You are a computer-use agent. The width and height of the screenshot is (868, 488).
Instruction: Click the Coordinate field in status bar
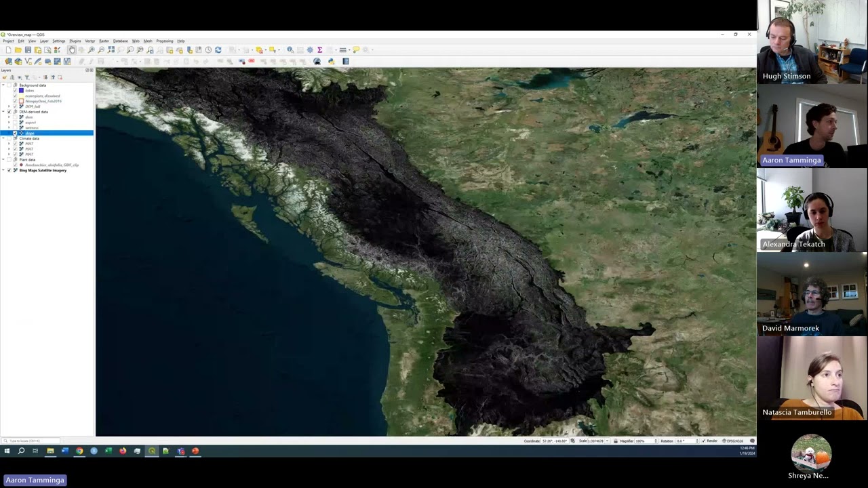pos(555,441)
